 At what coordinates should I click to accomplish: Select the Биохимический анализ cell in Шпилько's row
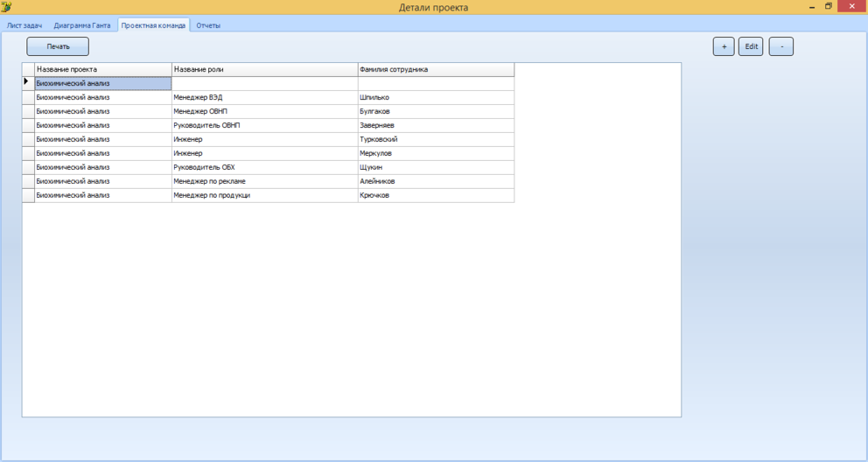103,97
